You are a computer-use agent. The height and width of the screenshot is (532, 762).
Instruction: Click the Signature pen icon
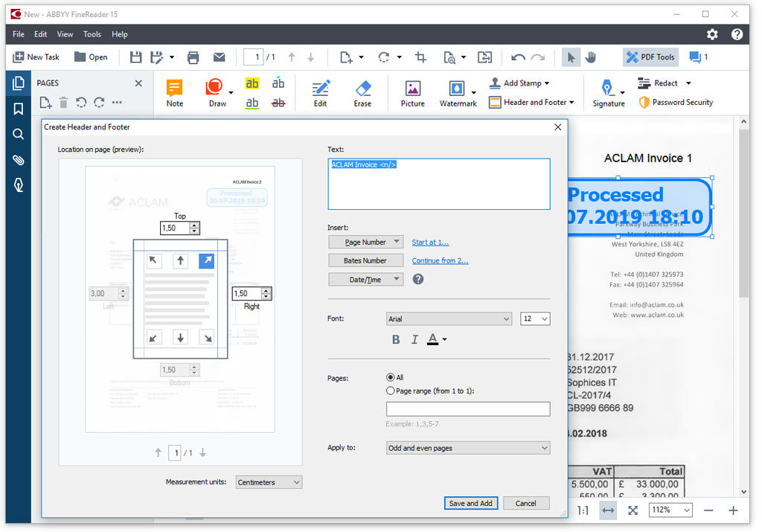pyautogui.click(x=607, y=88)
